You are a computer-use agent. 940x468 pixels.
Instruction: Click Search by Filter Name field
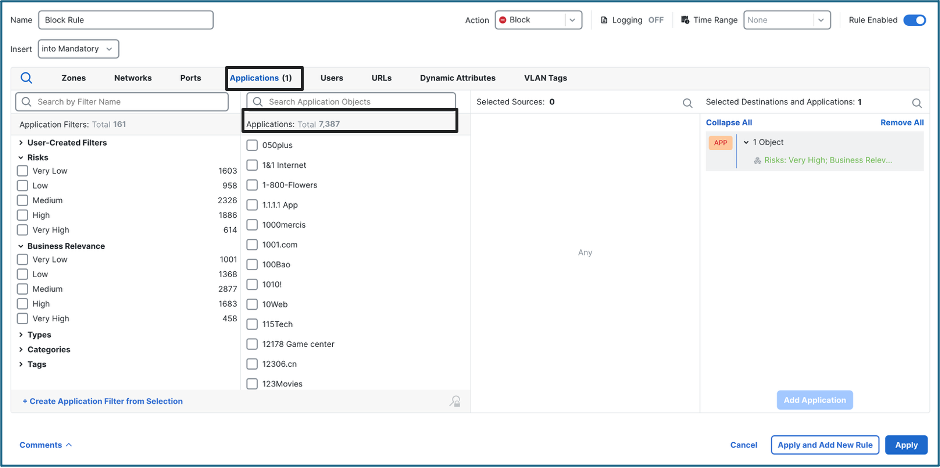tap(122, 102)
